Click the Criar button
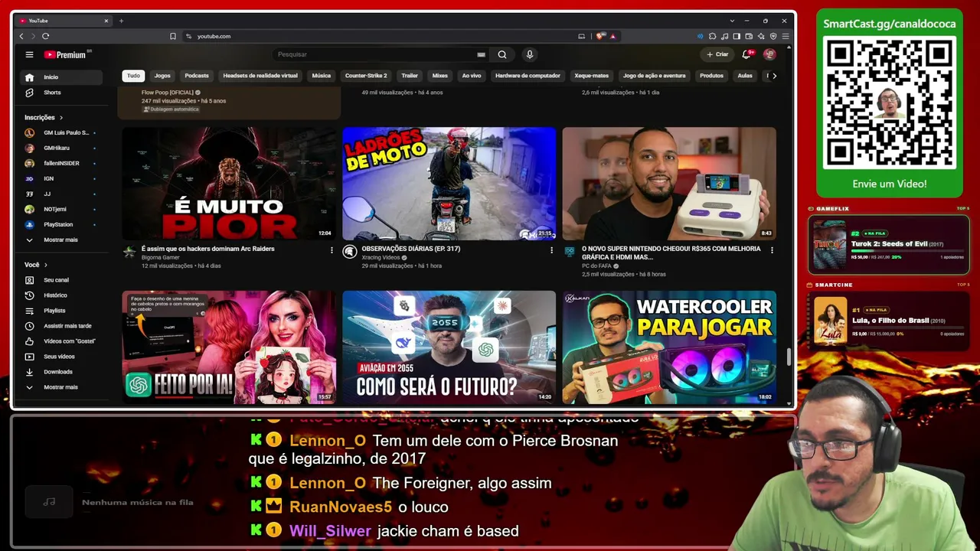This screenshot has width=980, height=551. click(717, 54)
